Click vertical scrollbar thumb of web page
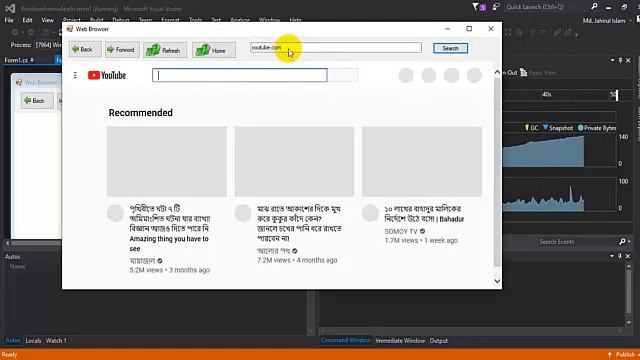Image resolution: width=640 pixels, height=360 pixels. [497, 171]
